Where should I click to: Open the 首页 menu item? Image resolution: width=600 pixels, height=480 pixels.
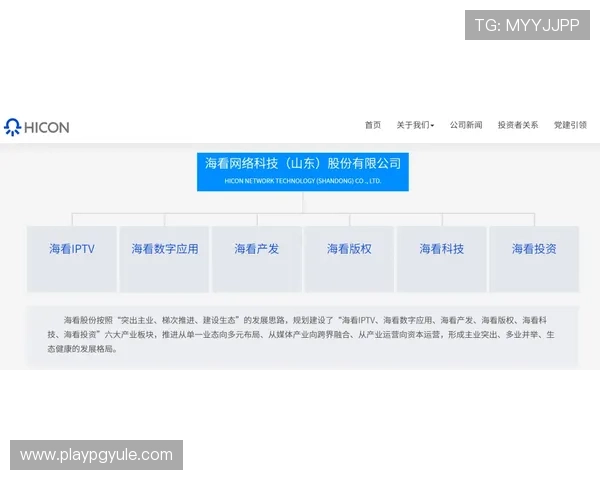click(x=373, y=125)
